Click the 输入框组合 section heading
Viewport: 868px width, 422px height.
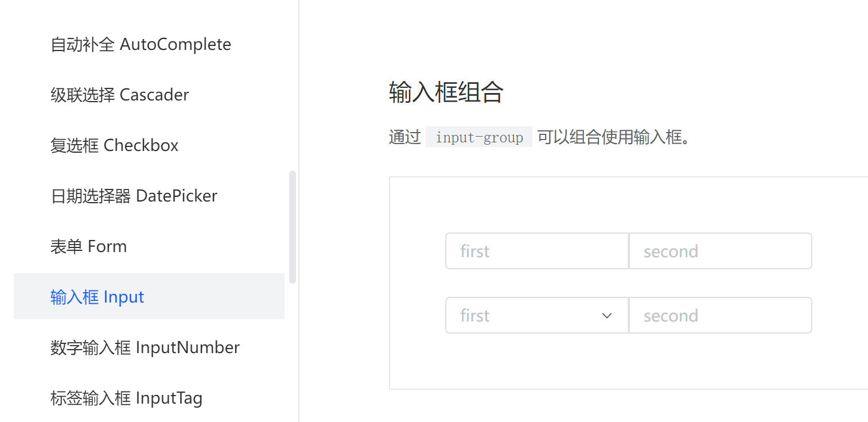click(446, 92)
